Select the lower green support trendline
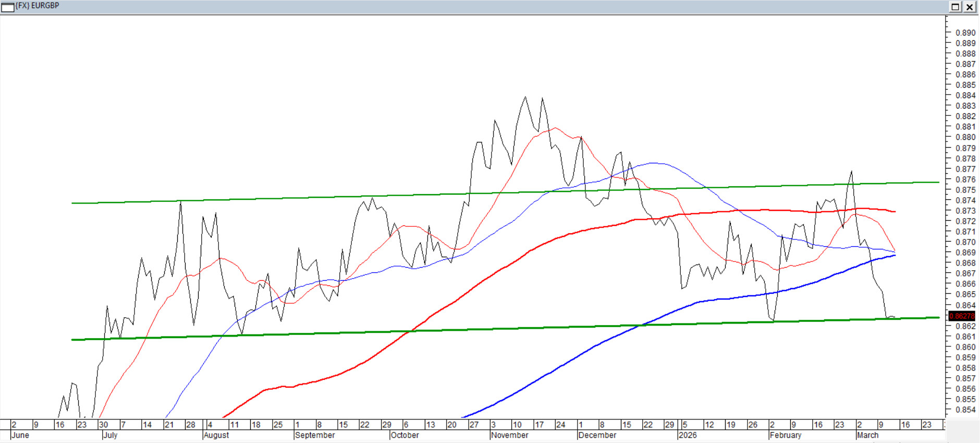The image size is (980, 443). [x=313, y=333]
